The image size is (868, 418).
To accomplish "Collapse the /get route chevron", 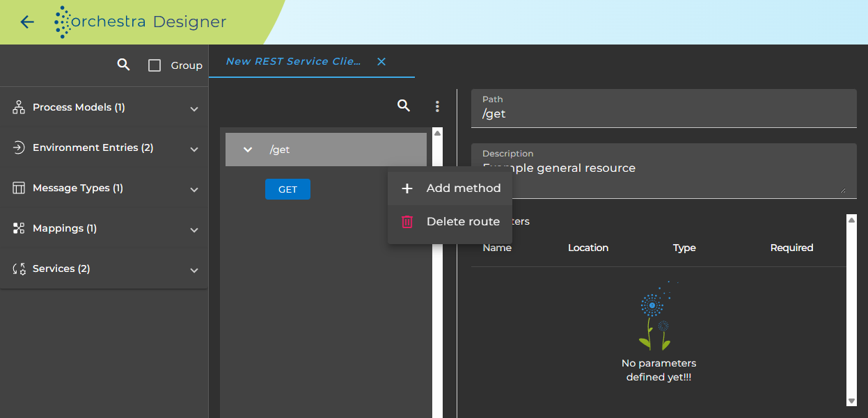I will pyautogui.click(x=247, y=150).
